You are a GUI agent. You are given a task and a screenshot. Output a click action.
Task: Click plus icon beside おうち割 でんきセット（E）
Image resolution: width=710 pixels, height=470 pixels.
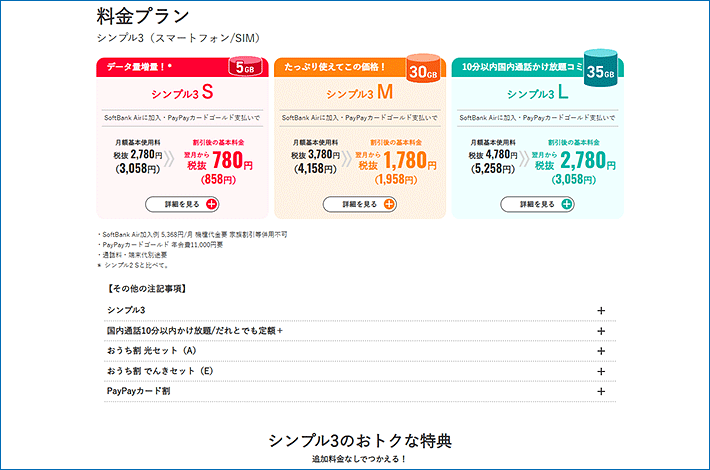[601, 371]
